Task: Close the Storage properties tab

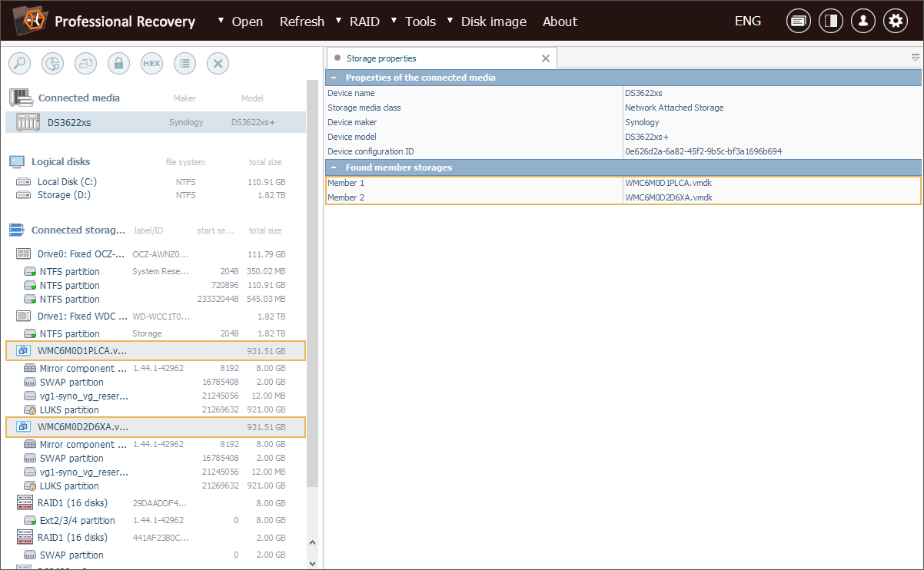Action: [x=546, y=58]
